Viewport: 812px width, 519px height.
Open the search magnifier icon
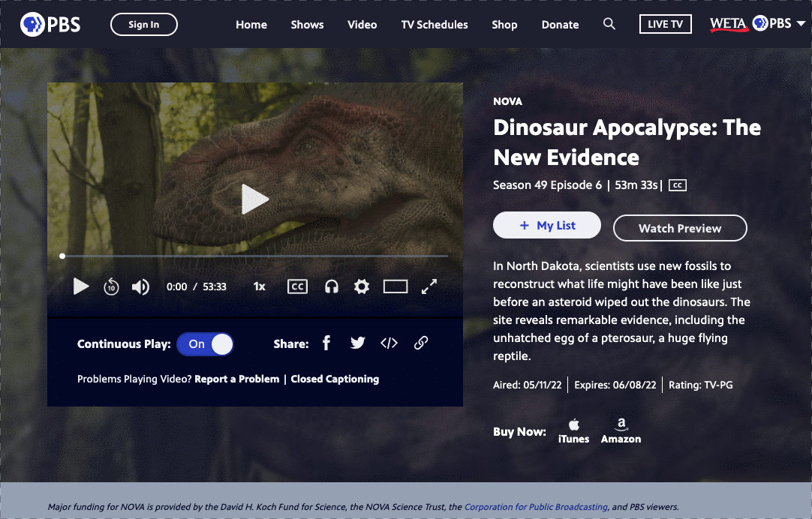[x=609, y=24]
